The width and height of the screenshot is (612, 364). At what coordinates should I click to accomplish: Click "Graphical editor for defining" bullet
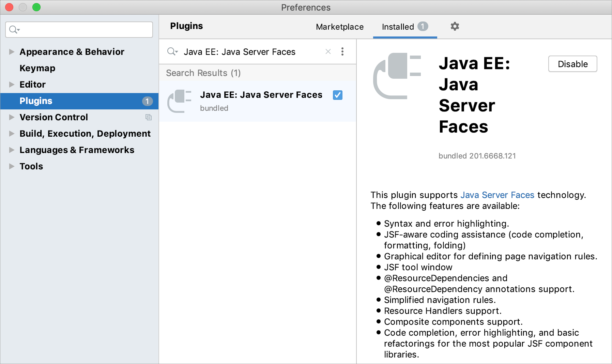491,256
